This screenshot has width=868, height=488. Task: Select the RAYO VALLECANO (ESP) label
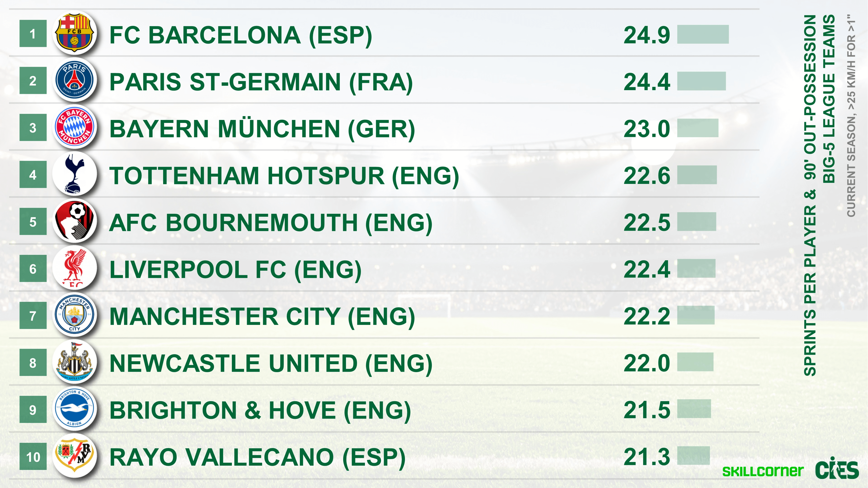(x=257, y=457)
